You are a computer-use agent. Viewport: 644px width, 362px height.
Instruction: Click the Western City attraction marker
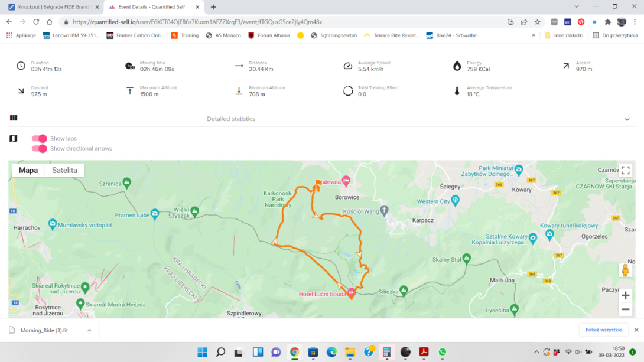point(455,200)
